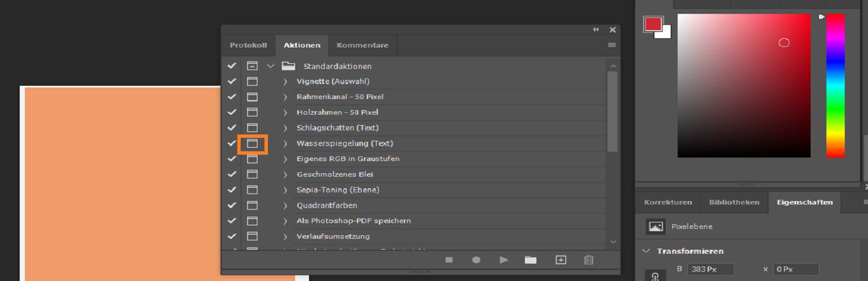
Task: Toggle dialog icon for Wasserspiegelung (Text)
Action: pos(252,143)
